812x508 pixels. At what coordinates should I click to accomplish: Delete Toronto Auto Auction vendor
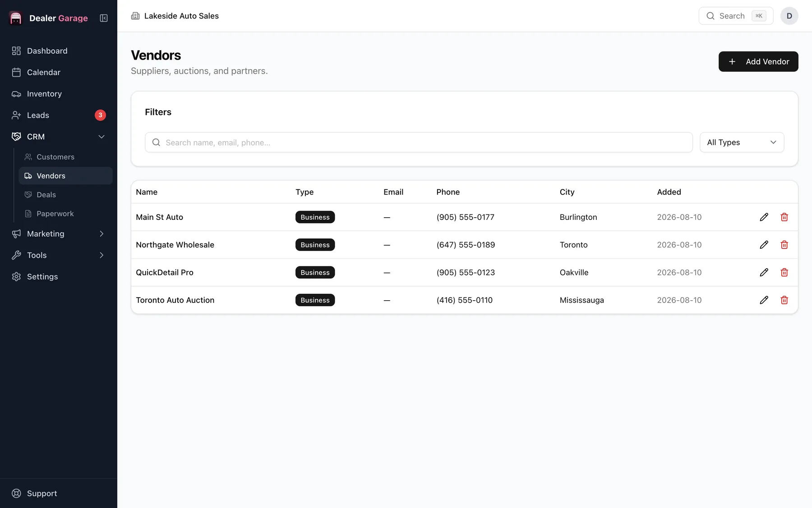pyautogui.click(x=784, y=300)
